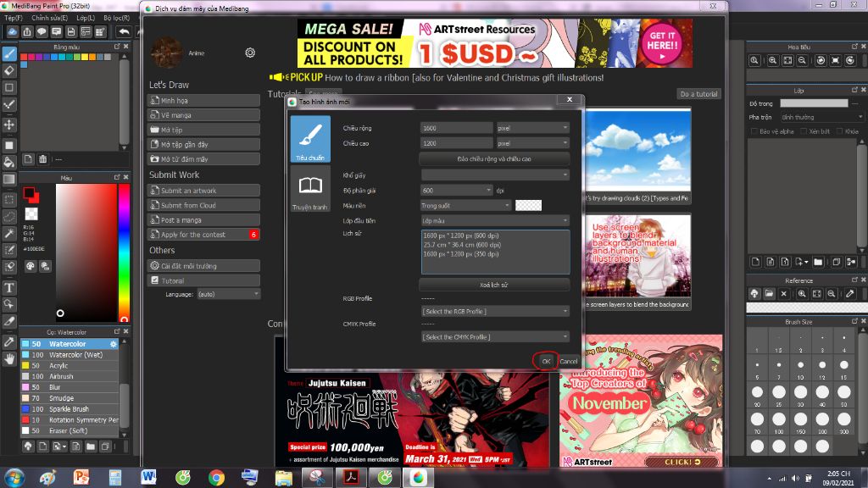
Task: Click the Độ trong opacity slider in Lớp panel
Action: [814, 103]
